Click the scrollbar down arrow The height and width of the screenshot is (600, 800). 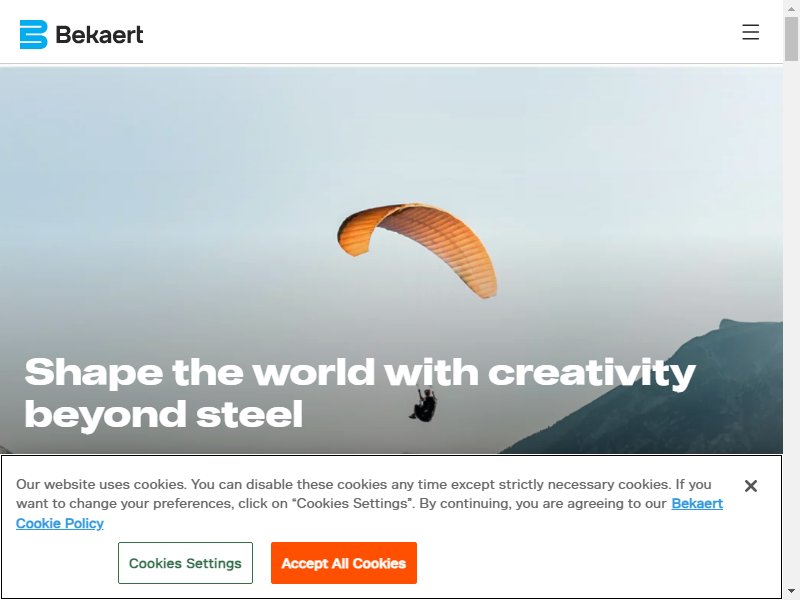[x=791, y=591]
